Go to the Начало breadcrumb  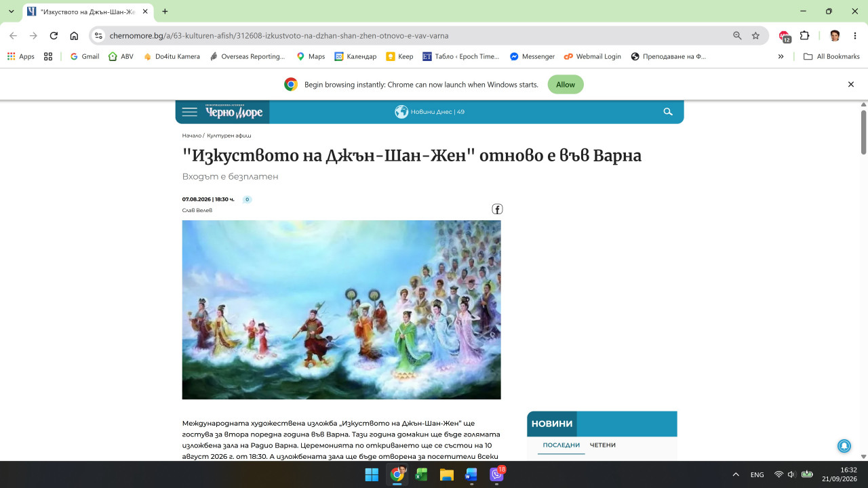[x=192, y=136]
